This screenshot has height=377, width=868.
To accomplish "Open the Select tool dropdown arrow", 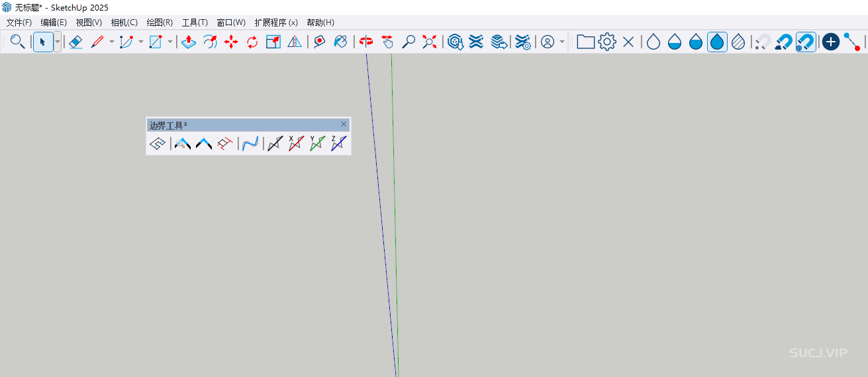I will pos(58,42).
